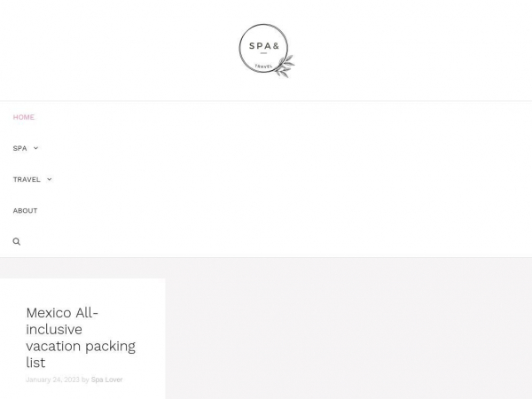Click the SPA& lettering inside the logo
Screen dimensions: 532x399
coord(264,46)
